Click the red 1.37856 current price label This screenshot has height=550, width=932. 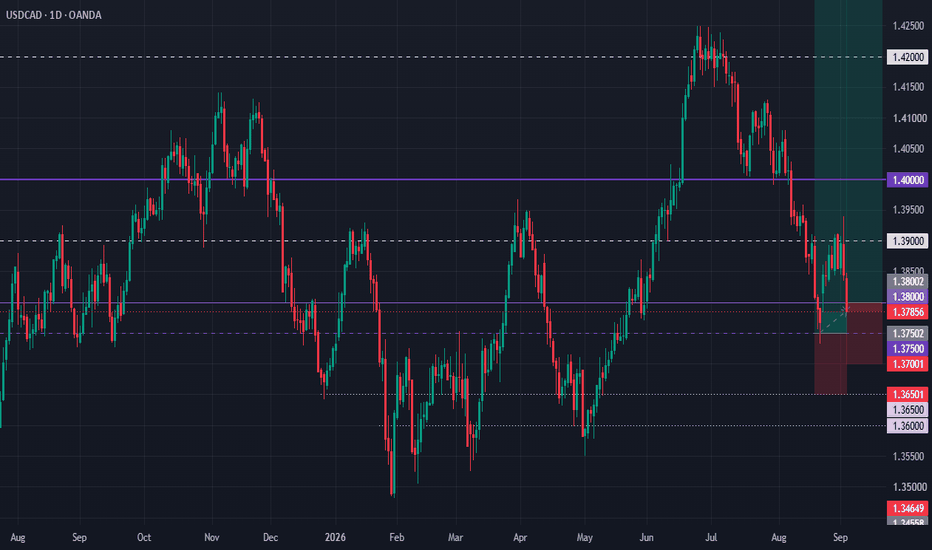907,312
